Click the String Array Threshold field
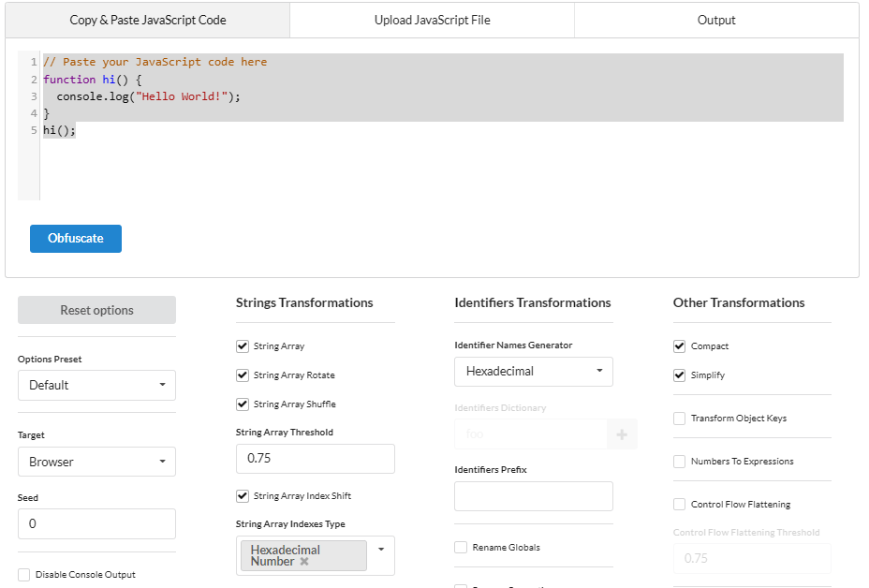This screenshot has width=869, height=588. point(315,459)
